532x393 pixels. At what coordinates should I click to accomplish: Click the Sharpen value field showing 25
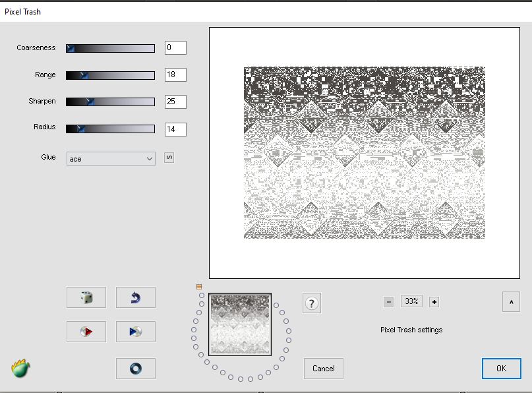tap(175, 102)
